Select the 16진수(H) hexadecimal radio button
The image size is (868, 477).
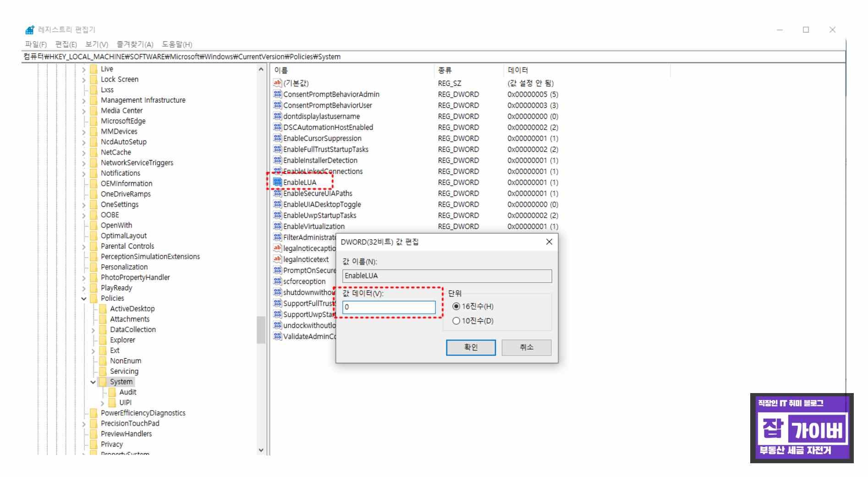(456, 306)
